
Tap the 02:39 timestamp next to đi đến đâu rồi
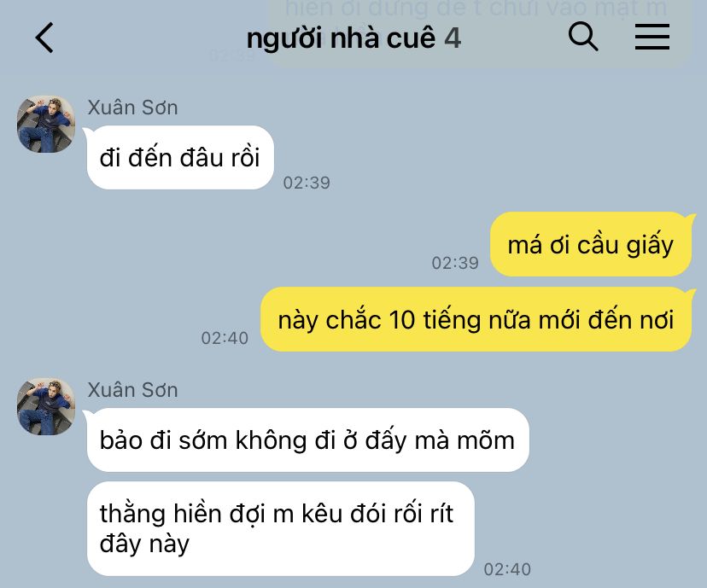(x=307, y=183)
